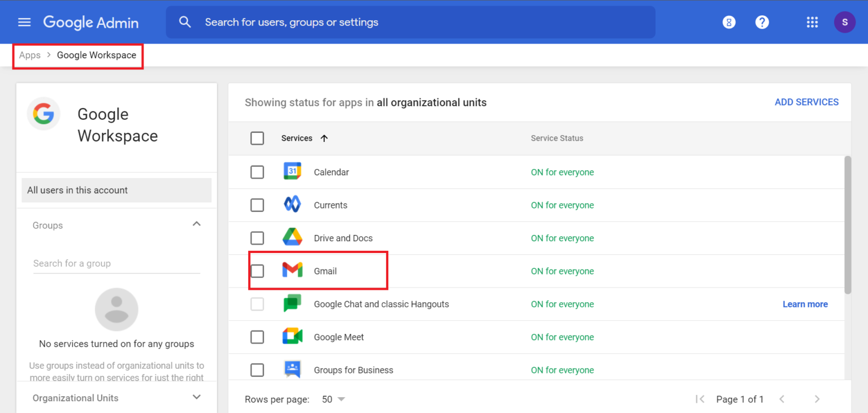Click the Drive and Docs icon
This screenshot has height=413, width=868.
pos(292,238)
